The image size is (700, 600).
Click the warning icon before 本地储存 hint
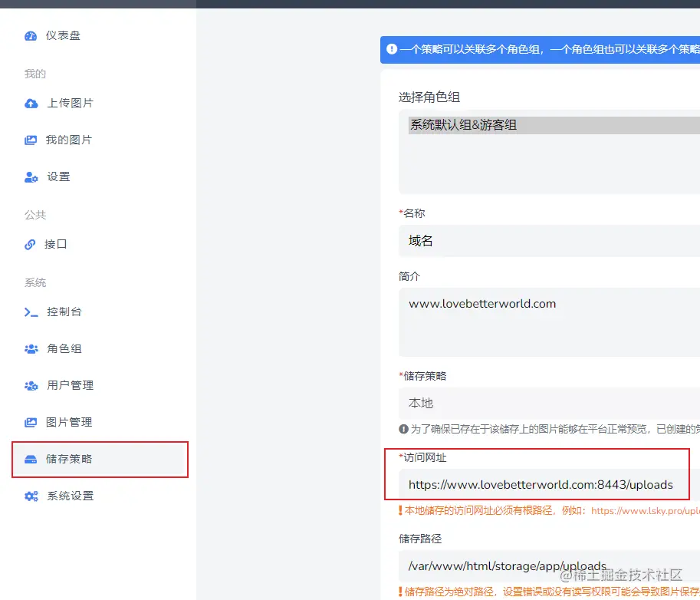point(400,510)
